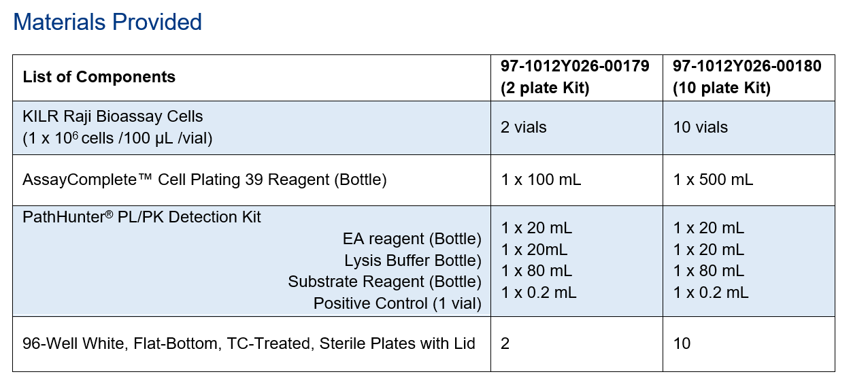Click the 2 vials cell
Image resolution: width=868 pixels, height=387 pixels.
pos(524,128)
